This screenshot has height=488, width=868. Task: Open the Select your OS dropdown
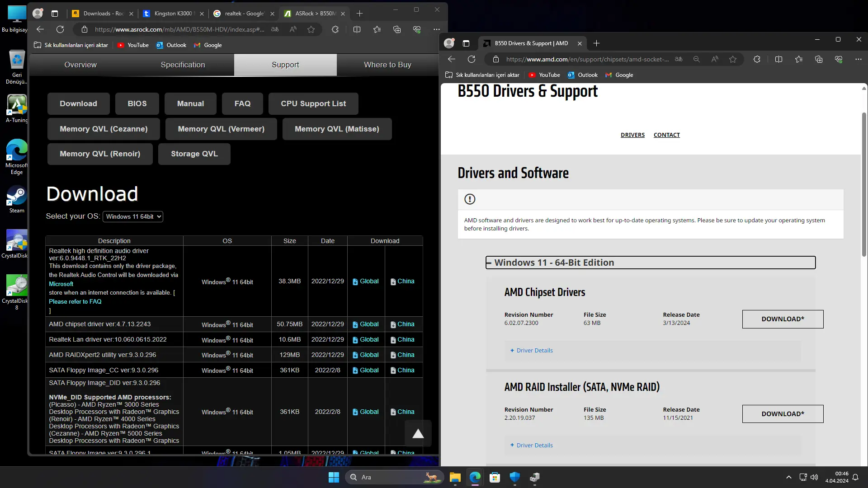133,216
